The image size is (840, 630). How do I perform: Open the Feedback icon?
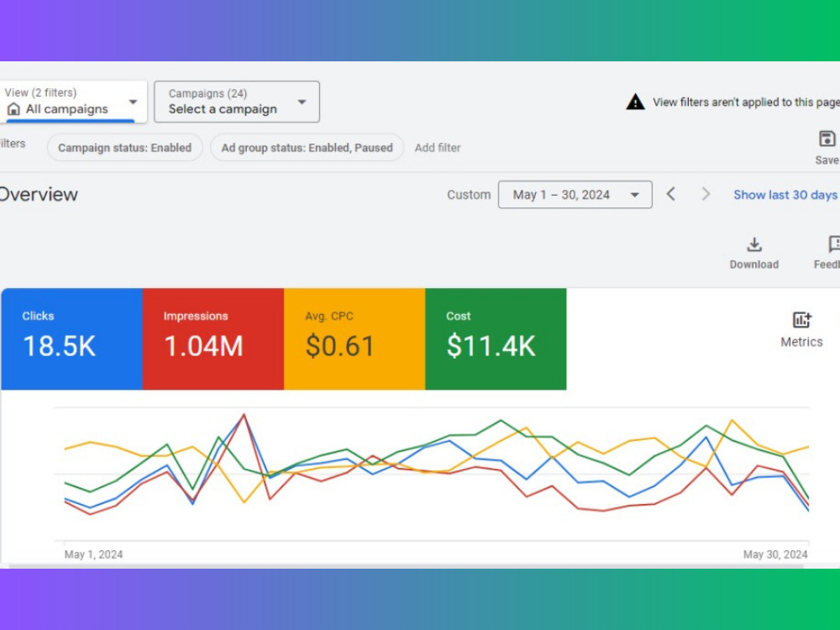point(834,244)
